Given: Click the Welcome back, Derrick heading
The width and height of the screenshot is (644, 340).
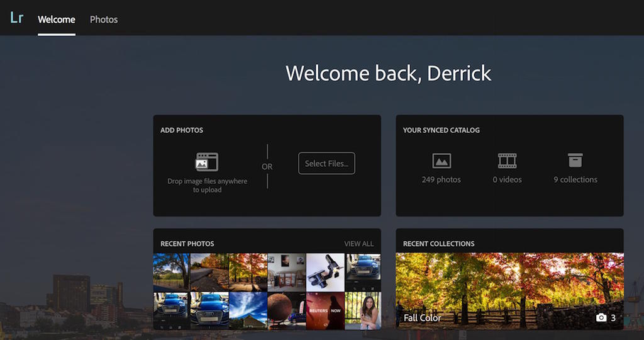Looking at the screenshot, I should pos(388,74).
